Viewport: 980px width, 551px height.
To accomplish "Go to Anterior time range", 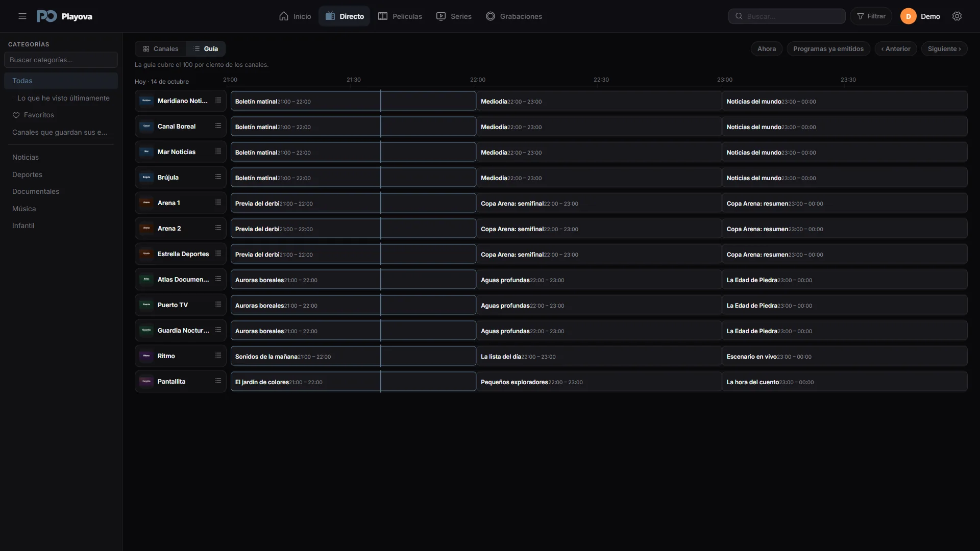I will (x=896, y=49).
